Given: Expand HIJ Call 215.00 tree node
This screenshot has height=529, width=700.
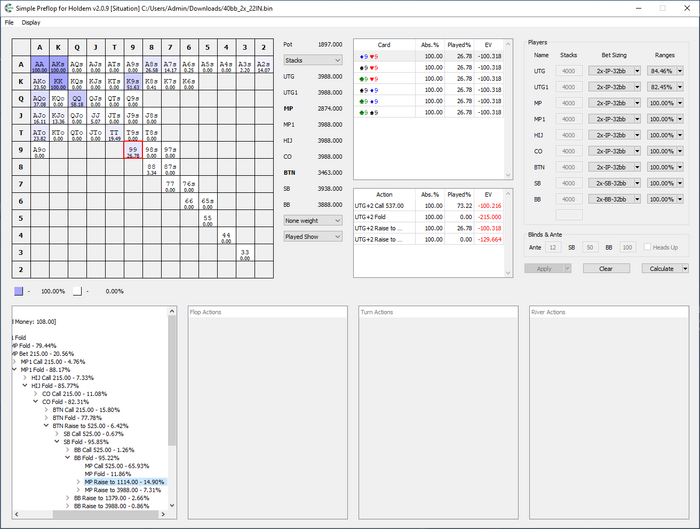Looking at the screenshot, I should click(25, 378).
